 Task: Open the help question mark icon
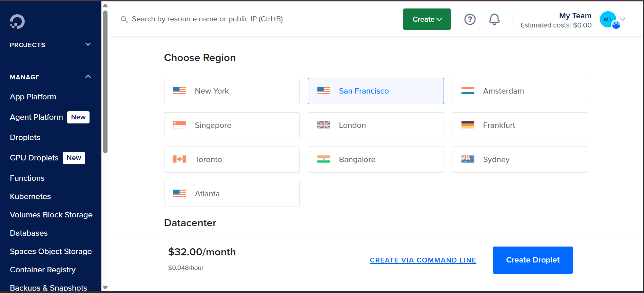[470, 19]
